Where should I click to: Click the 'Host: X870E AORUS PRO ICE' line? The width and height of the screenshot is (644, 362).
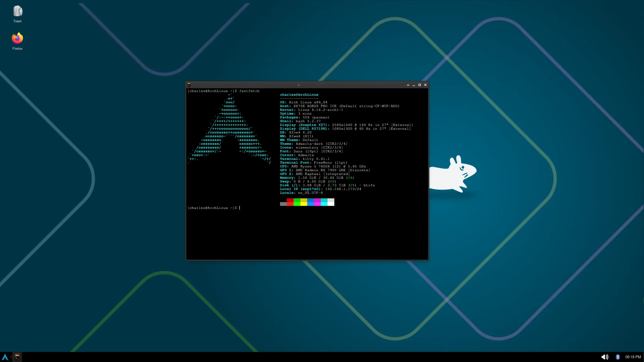[x=340, y=106]
